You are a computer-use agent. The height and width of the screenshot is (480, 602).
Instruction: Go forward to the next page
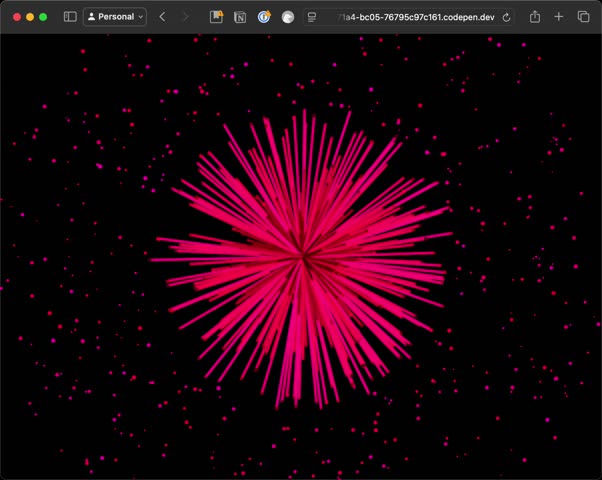tap(185, 17)
